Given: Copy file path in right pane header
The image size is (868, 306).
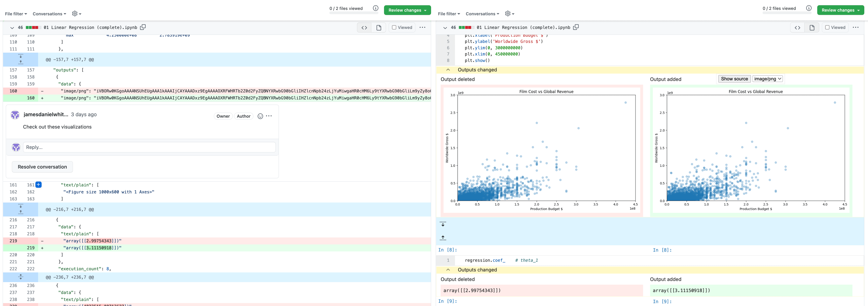Looking at the screenshot, I should coord(576,27).
